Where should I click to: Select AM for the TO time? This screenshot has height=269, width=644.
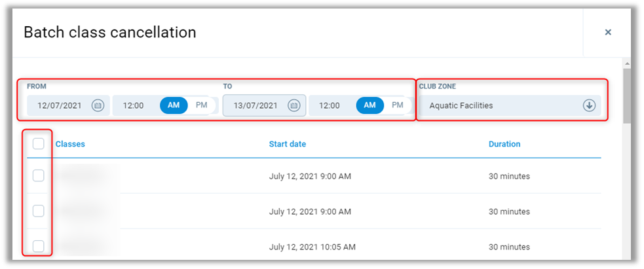(x=370, y=105)
